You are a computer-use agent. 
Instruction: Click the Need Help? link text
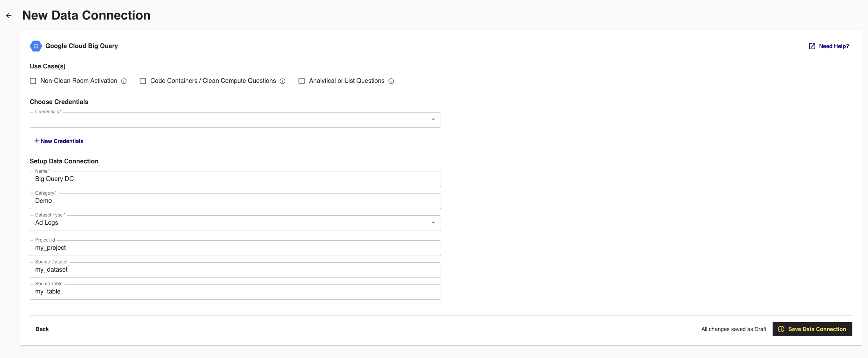click(x=834, y=46)
